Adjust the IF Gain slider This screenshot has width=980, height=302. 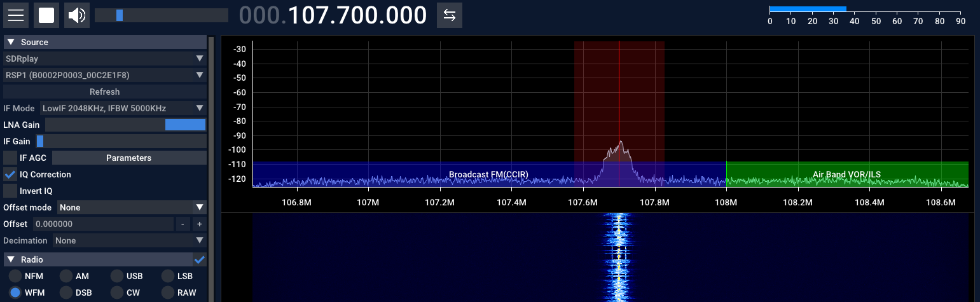121,141
